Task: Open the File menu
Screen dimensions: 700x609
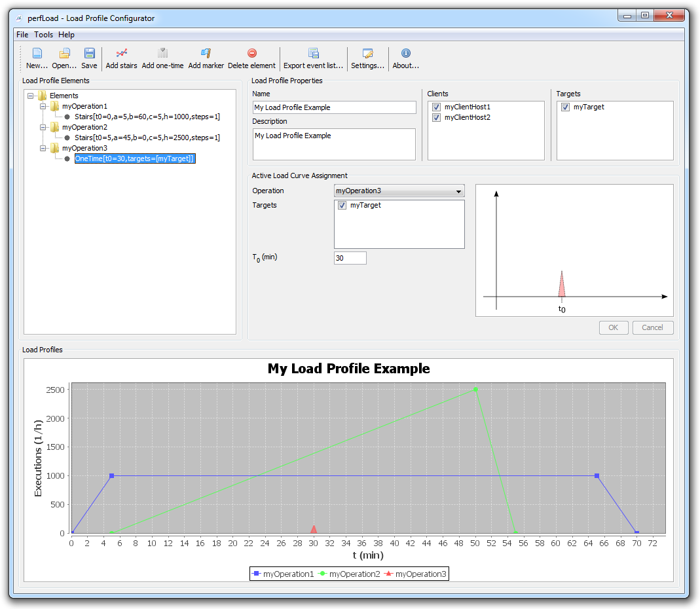Action: [x=22, y=35]
